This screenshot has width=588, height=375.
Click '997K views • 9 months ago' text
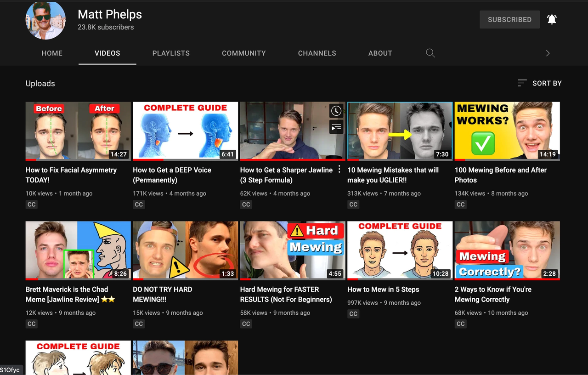[384, 303]
